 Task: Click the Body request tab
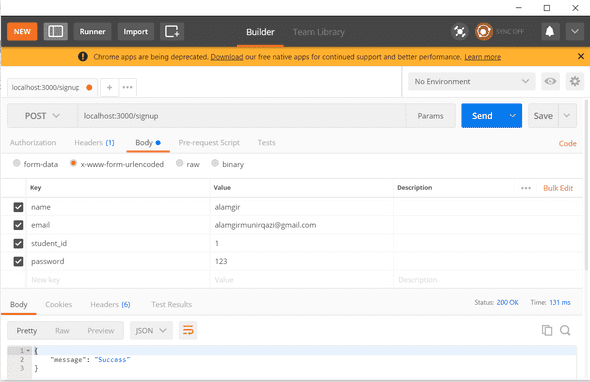[x=148, y=143]
